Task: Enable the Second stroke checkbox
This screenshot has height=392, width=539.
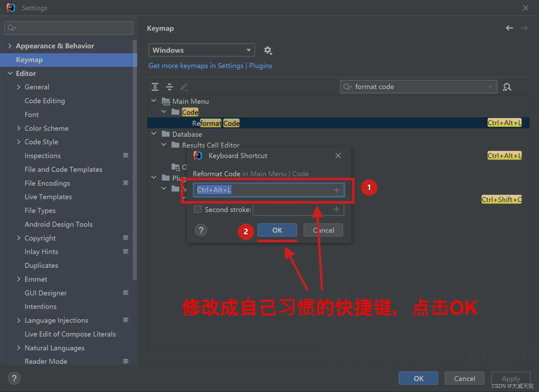Action: click(x=198, y=209)
